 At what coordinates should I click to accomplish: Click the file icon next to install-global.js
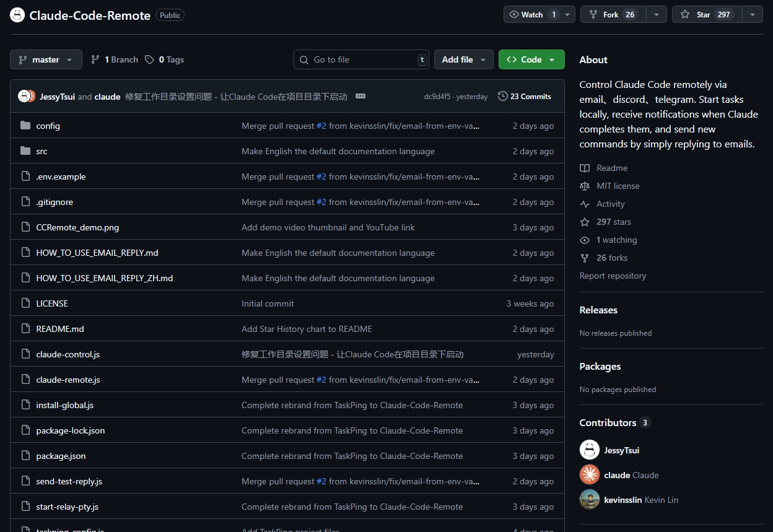[25, 405]
